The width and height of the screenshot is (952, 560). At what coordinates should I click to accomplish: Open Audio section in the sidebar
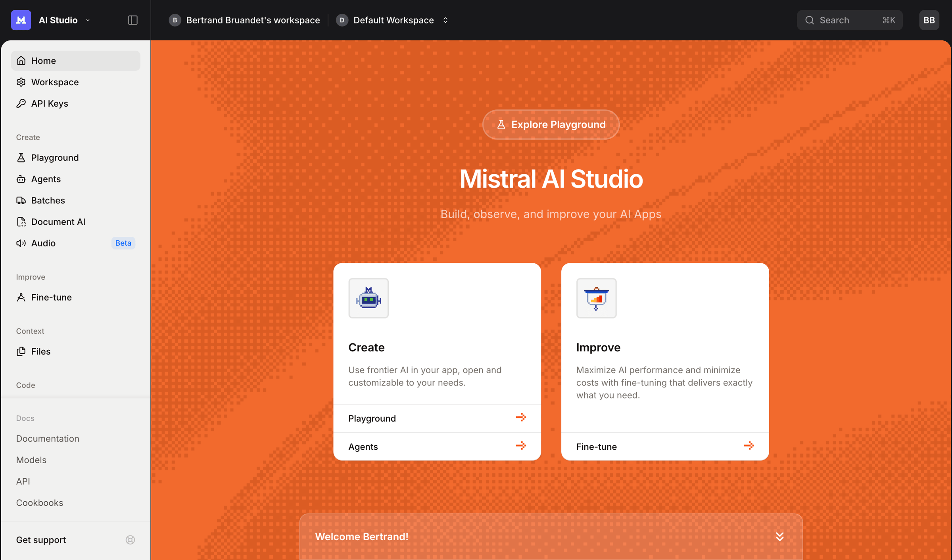tap(75, 243)
